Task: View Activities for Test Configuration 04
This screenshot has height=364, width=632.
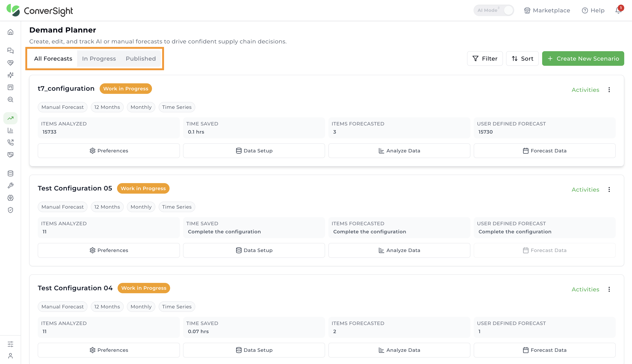Action: 585,289
